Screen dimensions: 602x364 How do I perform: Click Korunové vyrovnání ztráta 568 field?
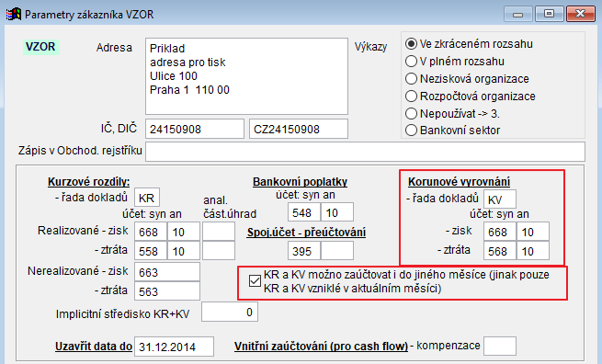[500, 251]
